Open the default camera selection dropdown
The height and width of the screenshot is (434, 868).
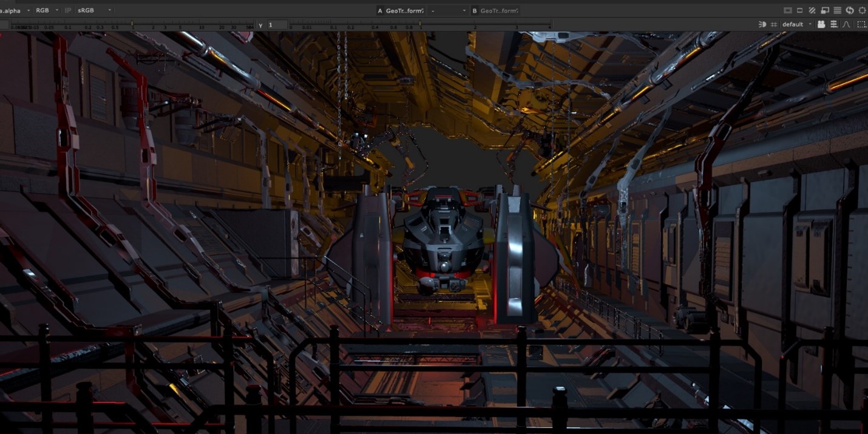click(796, 24)
